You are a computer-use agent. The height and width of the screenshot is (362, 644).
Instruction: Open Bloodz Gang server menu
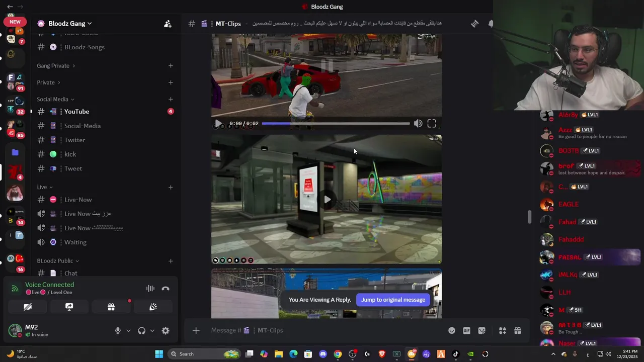tap(70, 24)
